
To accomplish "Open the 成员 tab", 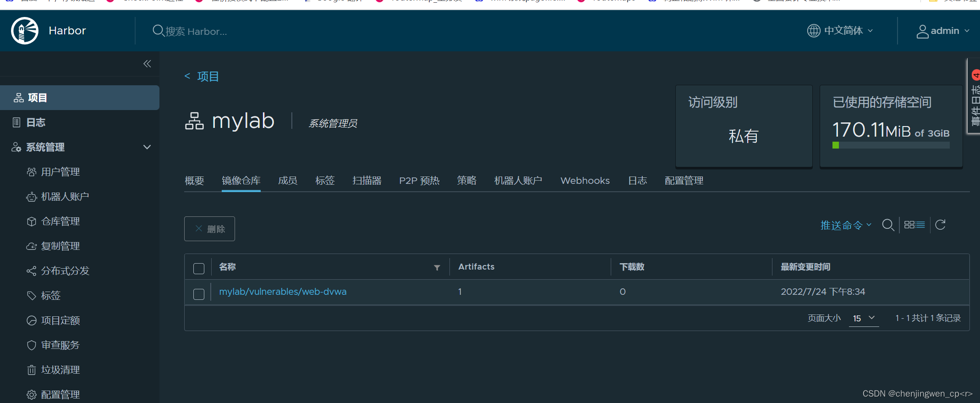I will point(288,181).
